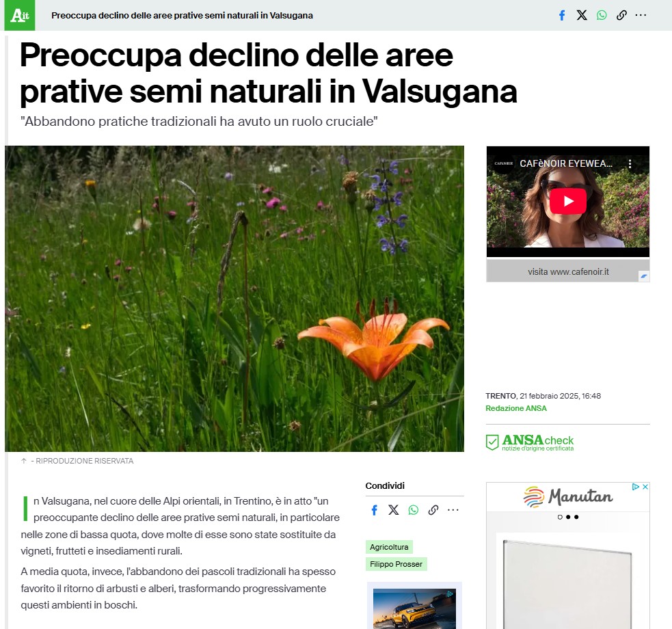Select first carousel dot in Manutan ad
Viewport: 672px width, 629px height.
point(560,517)
